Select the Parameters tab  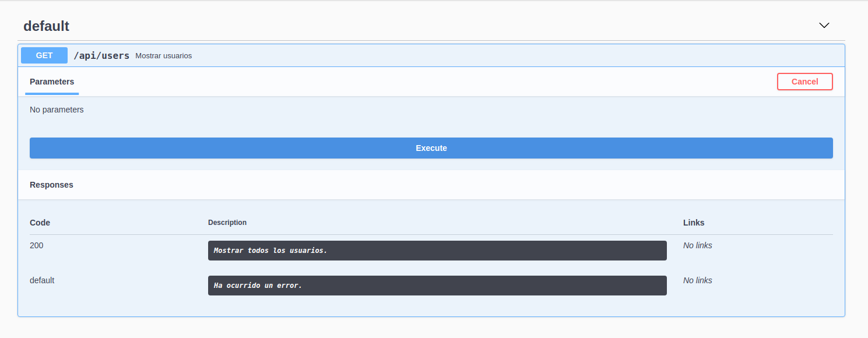51,82
